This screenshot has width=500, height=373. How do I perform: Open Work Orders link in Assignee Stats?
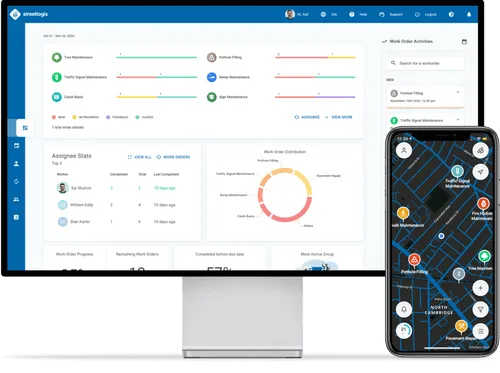tap(173, 157)
